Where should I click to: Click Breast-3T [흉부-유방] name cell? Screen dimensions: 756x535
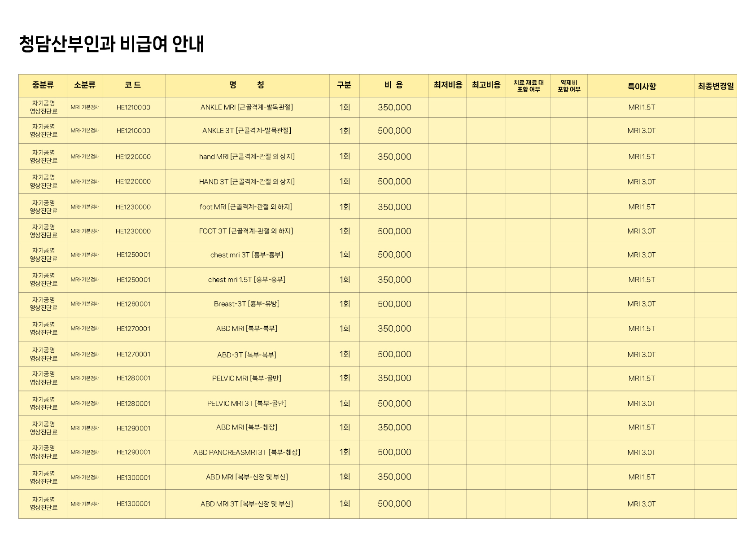pyautogui.click(x=247, y=304)
